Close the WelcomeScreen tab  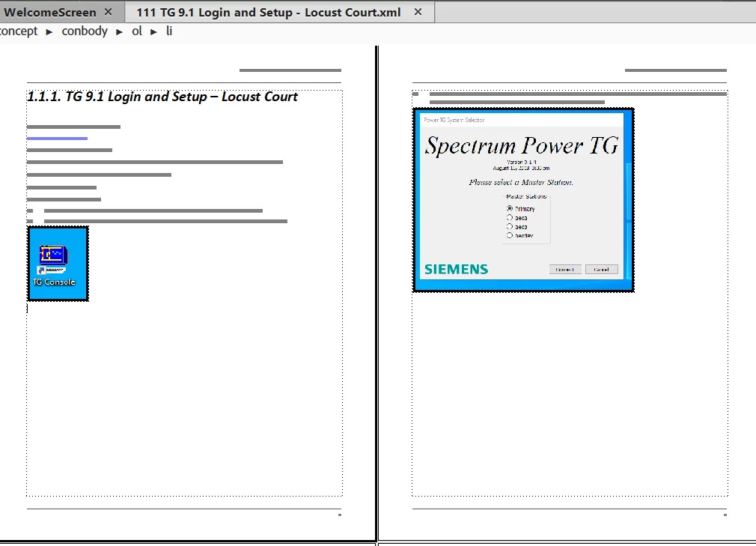(x=109, y=12)
